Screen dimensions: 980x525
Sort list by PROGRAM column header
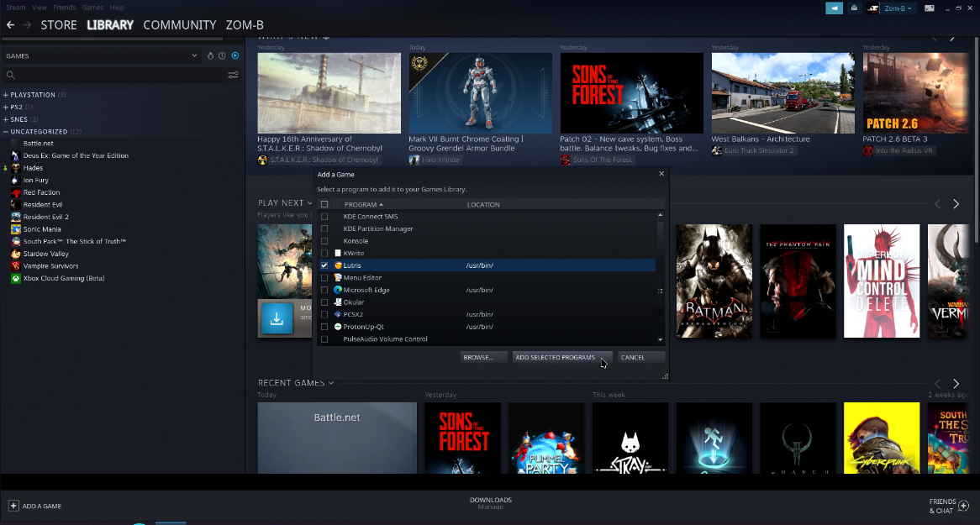[x=363, y=204]
